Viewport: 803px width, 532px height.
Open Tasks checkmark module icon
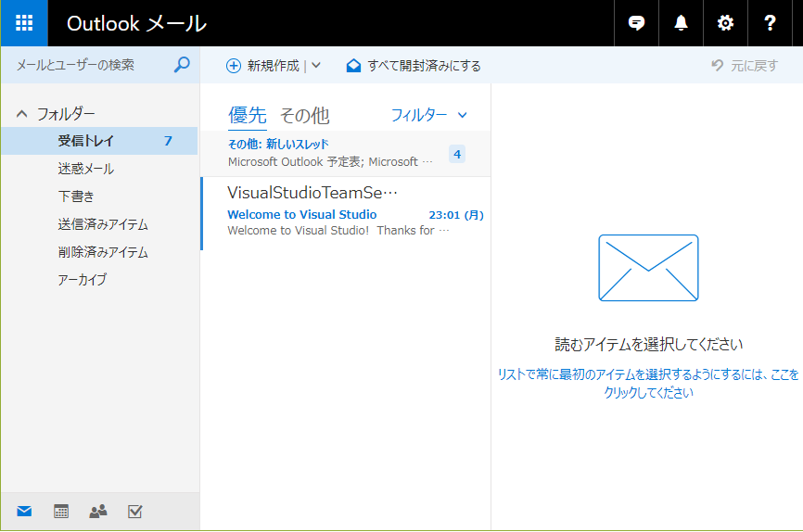click(x=134, y=511)
